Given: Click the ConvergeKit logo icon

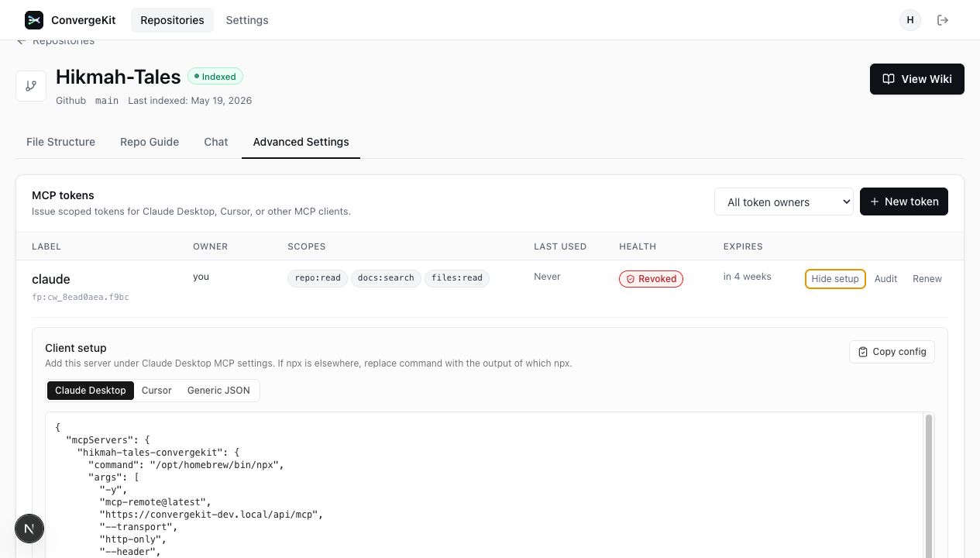Looking at the screenshot, I should (34, 20).
